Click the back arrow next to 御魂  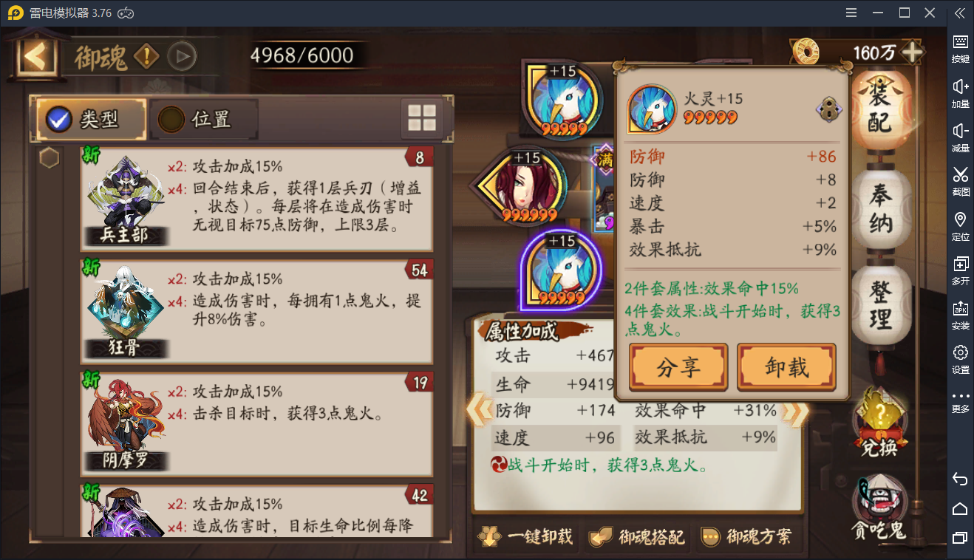35,56
